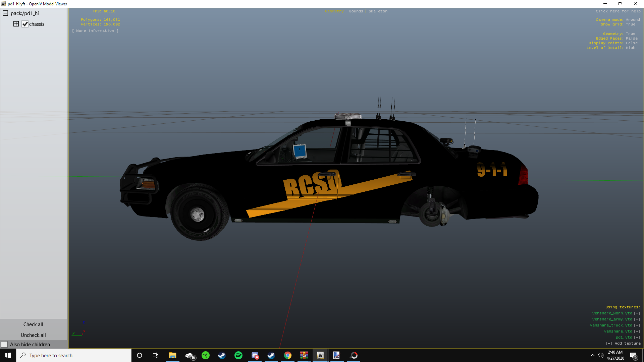
Task: Toggle the Edged Faces setting
Action: (632, 38)
